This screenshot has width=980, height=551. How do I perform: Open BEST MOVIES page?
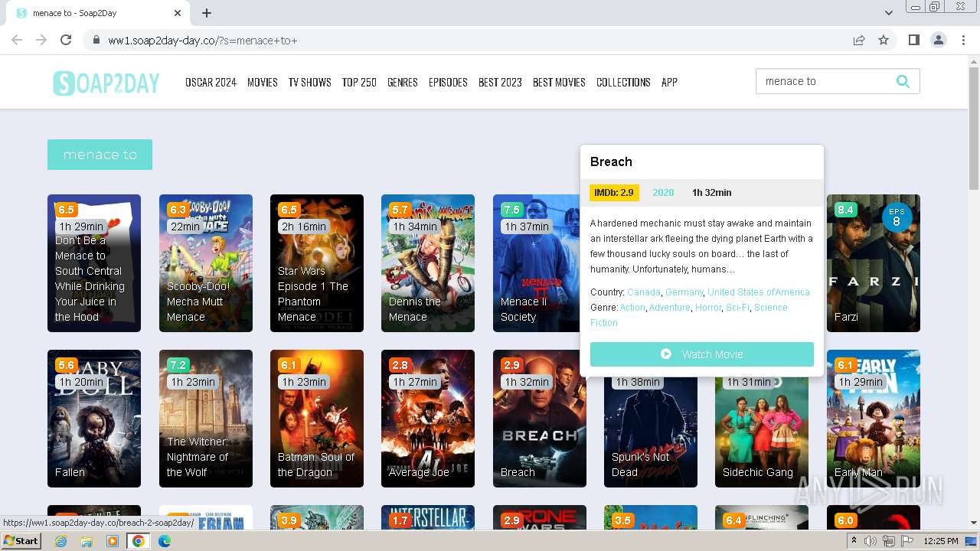tap(559, 82)
